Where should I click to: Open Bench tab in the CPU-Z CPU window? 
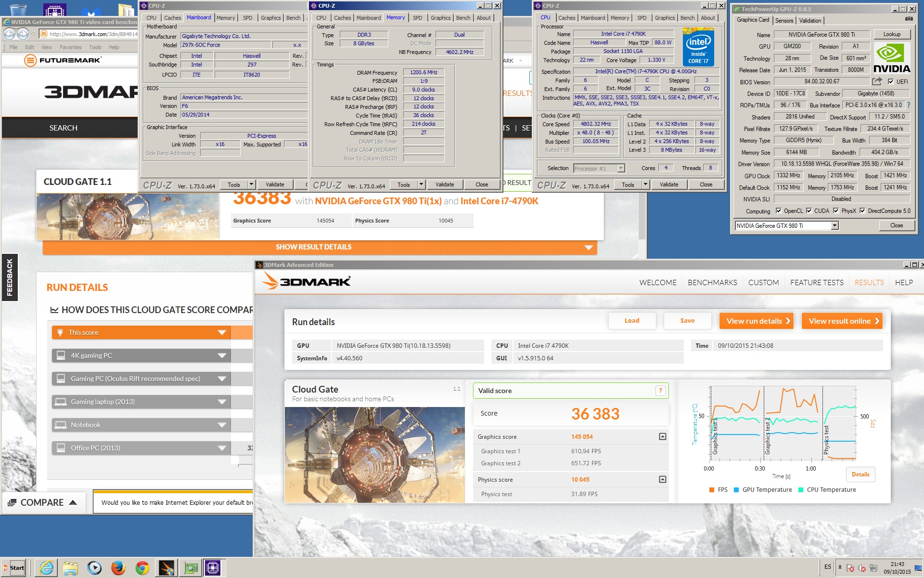pos(687,18)
